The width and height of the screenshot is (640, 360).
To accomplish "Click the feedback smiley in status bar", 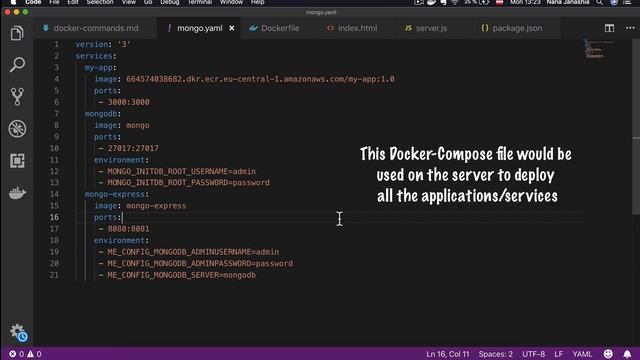I will click(608, 354).
